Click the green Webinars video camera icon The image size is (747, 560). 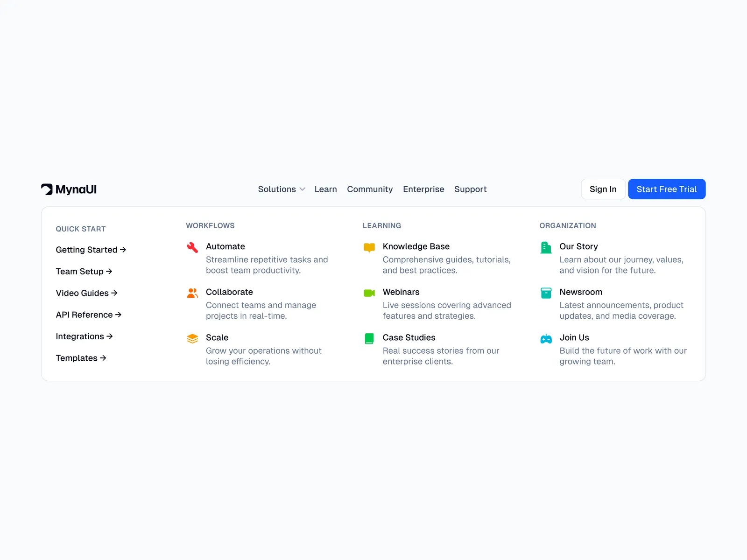click(369, 293)
